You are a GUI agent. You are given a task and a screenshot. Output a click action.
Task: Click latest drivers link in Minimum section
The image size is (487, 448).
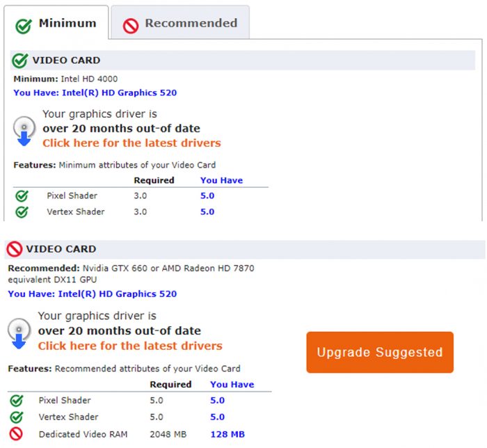[131, 143]
